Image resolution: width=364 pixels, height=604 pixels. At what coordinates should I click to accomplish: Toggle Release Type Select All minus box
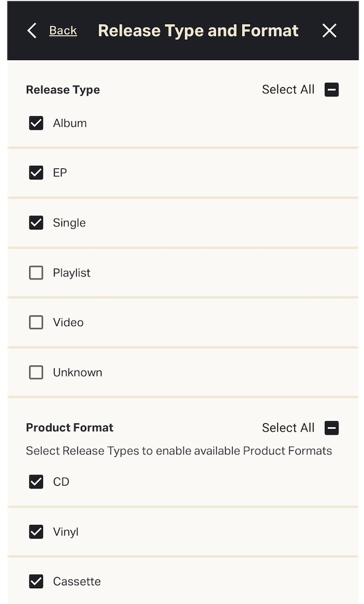click(x=332, y=90)
